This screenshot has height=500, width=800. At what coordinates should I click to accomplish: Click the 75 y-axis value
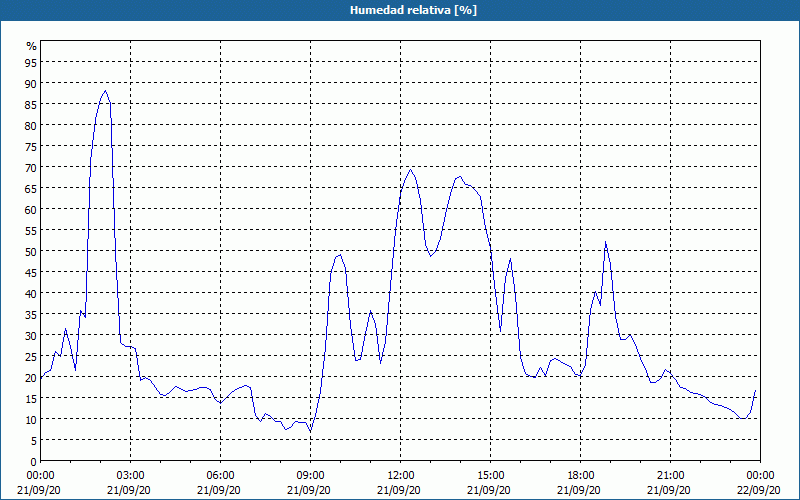(31, 146)
